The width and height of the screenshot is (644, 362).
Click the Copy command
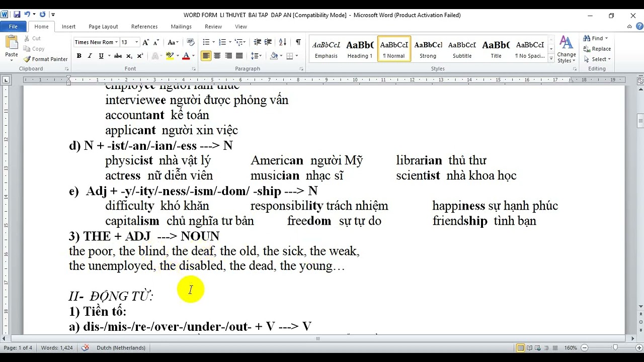(x=34, y=49)
